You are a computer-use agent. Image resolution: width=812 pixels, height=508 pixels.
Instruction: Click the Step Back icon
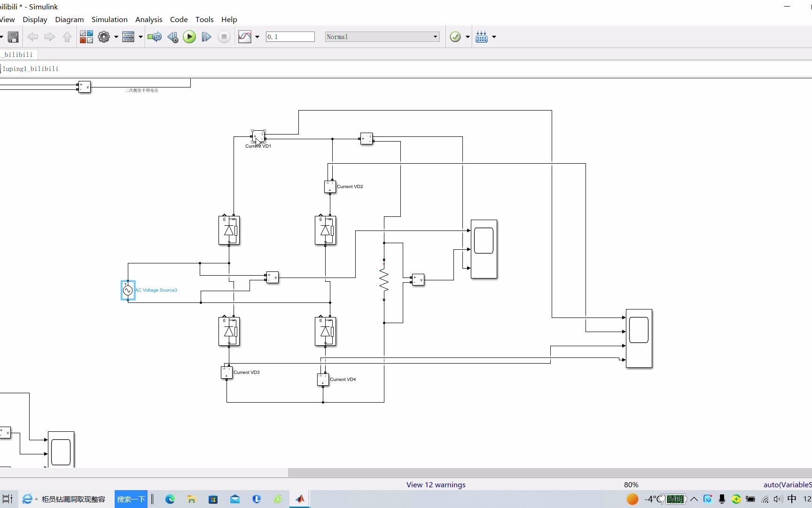point(172,37)
